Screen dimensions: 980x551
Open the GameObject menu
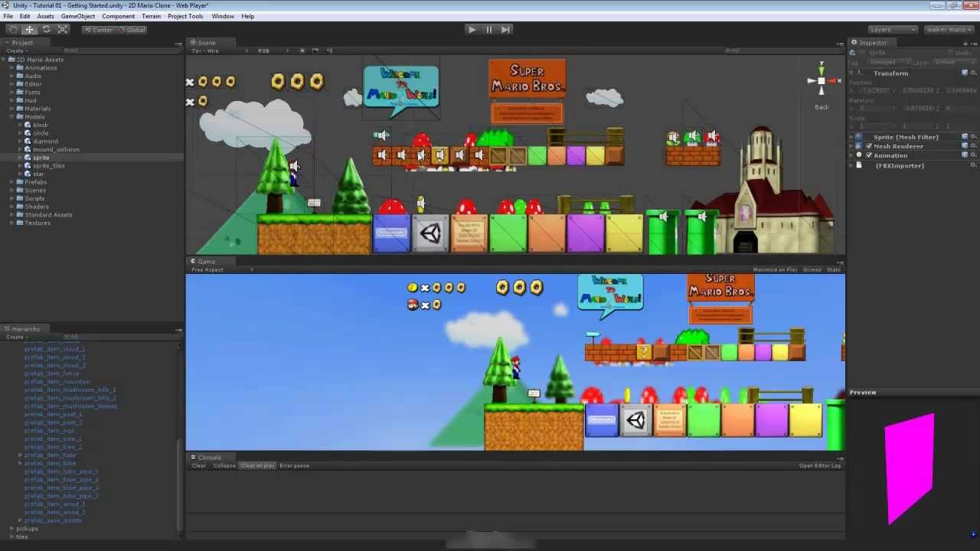78,16
